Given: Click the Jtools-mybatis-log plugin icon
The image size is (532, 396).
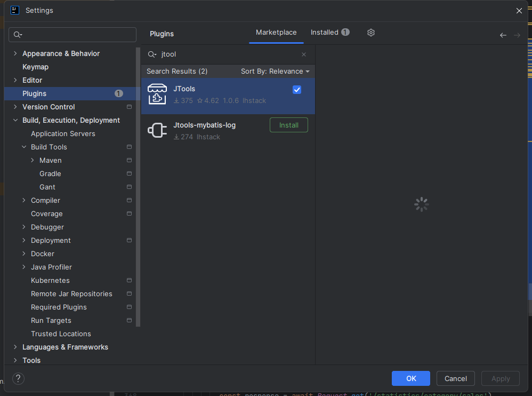Looking at the screenshot, I should 157,130.
